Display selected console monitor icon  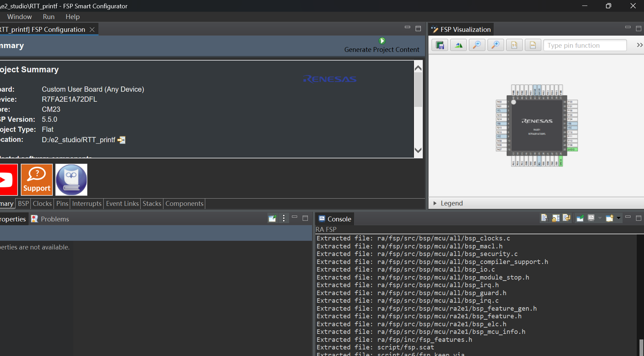[x=591, y=218]
